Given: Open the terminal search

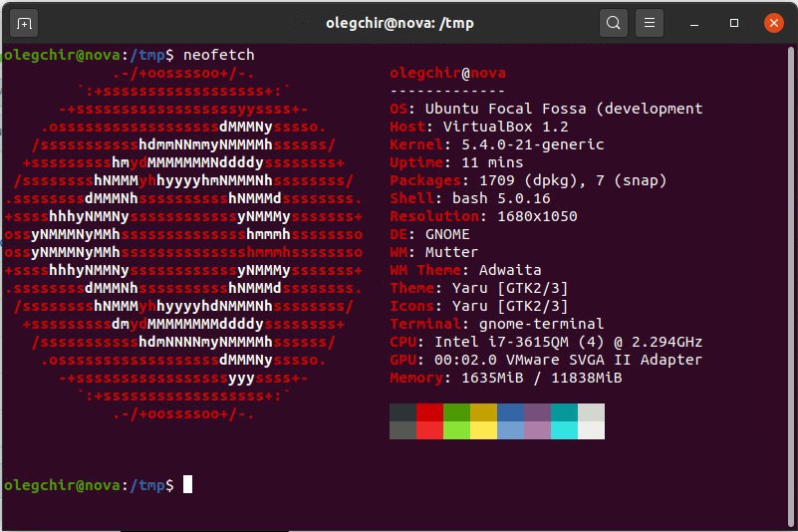Looking at the screenshot, I should [614, 23].
